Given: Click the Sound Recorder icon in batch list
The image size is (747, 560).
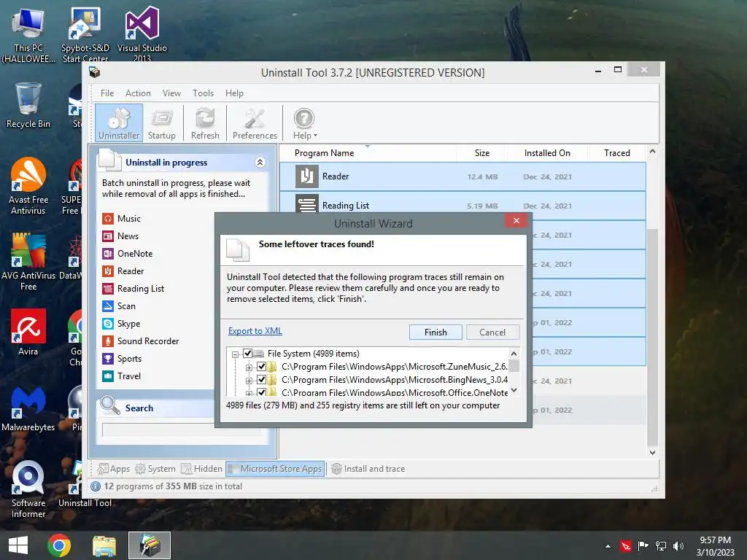Looking at the screenshot, I should (108, 341).
